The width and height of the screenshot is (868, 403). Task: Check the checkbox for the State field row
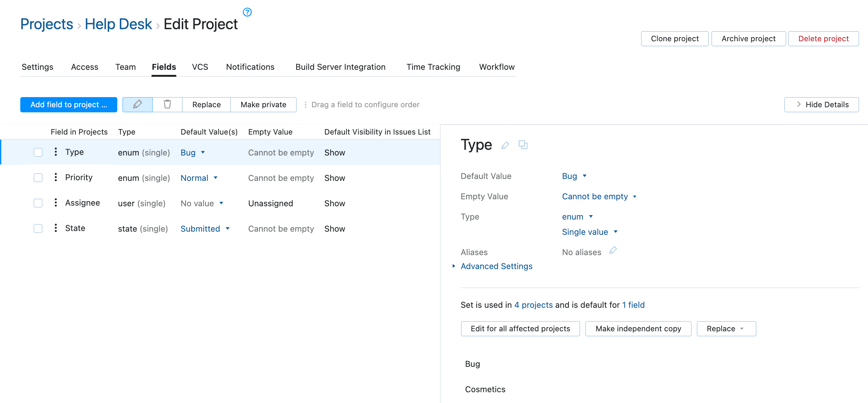coord(38,228)
